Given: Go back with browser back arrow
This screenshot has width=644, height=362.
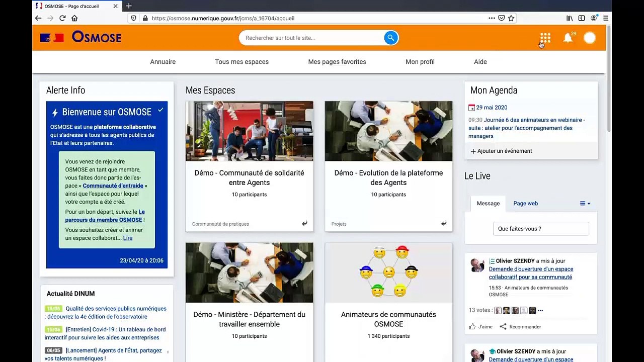Looking at the screenshot, I should pyautogui.click(x=38, y=18).
